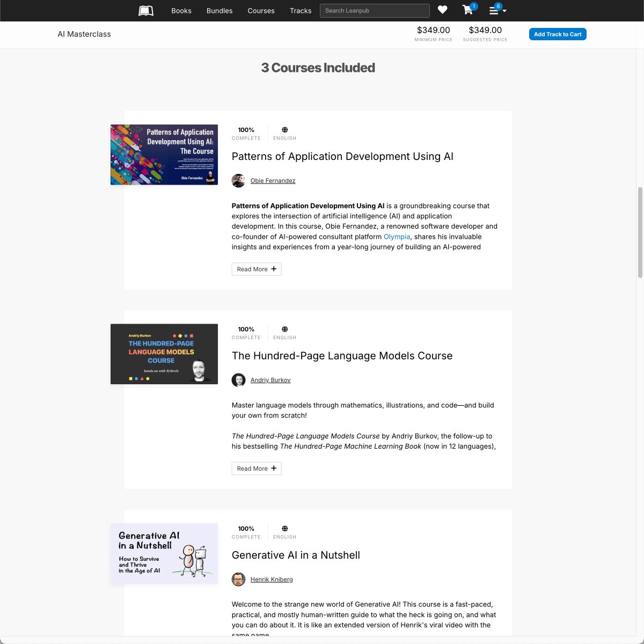Click the $349.00 suggested price
The height and width of the screenshot is (644, 644).
click(x=485, y=30)
